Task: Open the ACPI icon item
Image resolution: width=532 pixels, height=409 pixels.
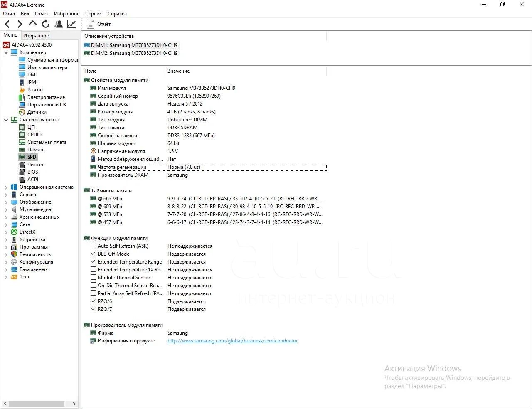Action: (22, 180)
